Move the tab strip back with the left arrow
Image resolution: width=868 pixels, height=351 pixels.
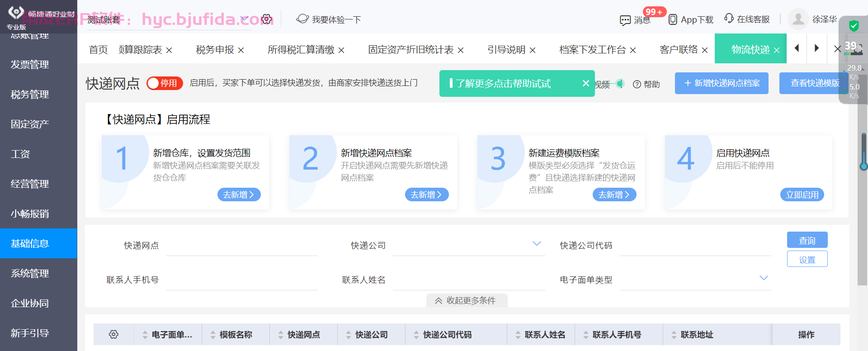click(x=797, y=48)
